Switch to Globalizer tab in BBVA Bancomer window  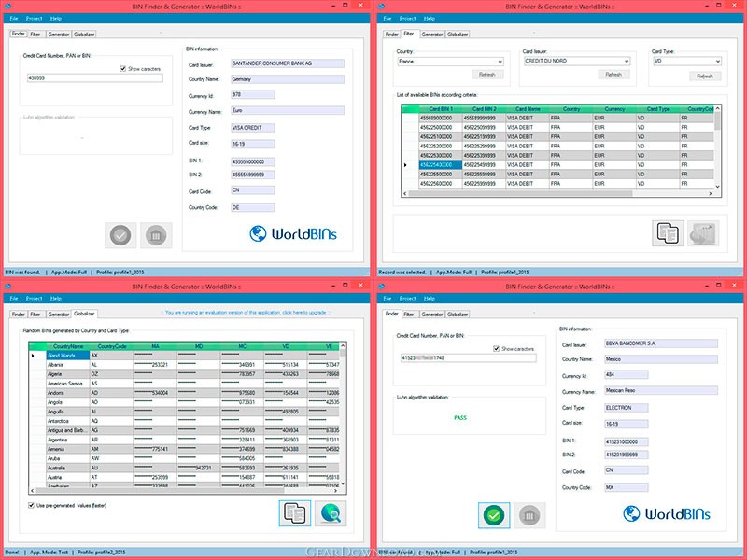pyautogui.click(x=458, y=315)
